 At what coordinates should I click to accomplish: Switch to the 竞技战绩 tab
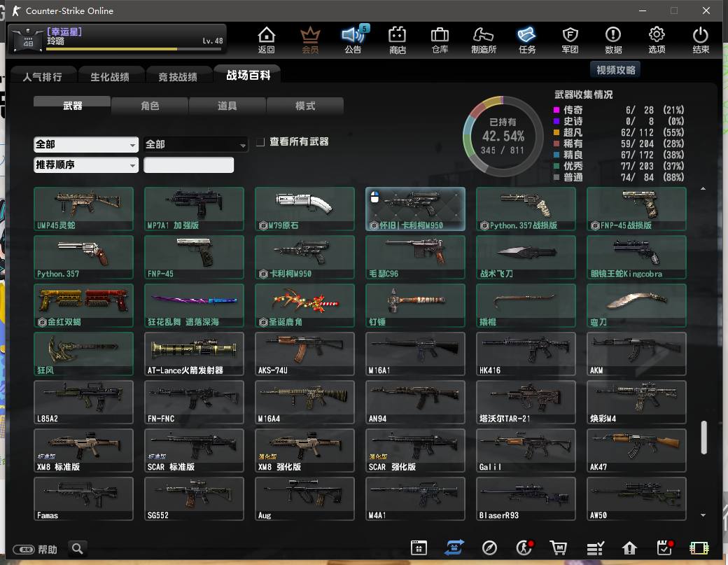click(178, 76)
